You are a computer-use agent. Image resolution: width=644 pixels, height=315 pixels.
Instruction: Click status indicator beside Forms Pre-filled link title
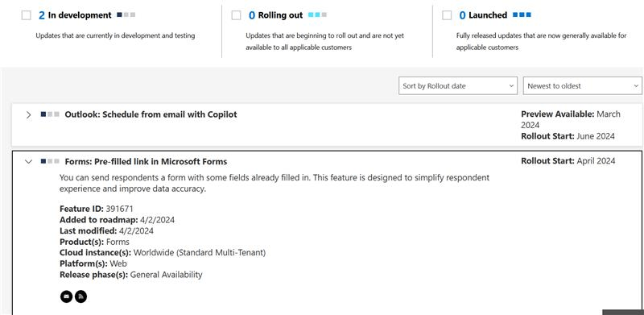(x=50, y=161)
